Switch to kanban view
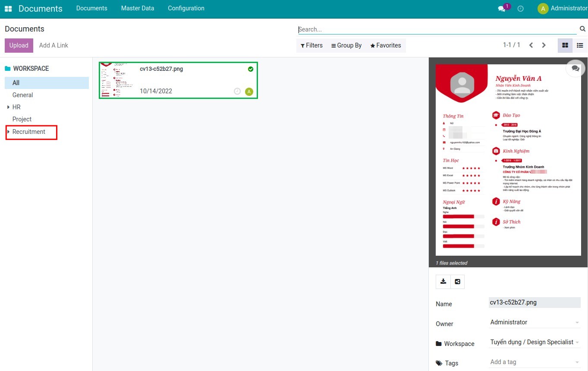 point(565,45)
